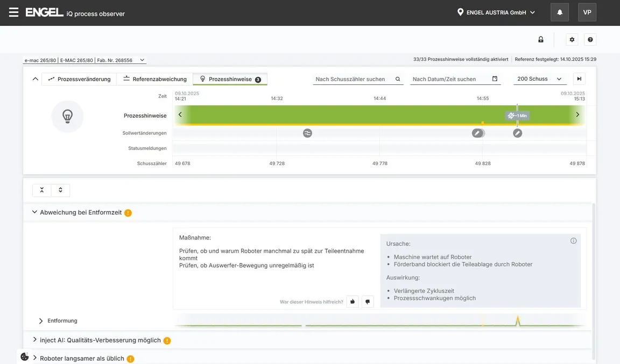Open the notifications bell
This screenshot has width=620, height=364.
click(560, 12)
